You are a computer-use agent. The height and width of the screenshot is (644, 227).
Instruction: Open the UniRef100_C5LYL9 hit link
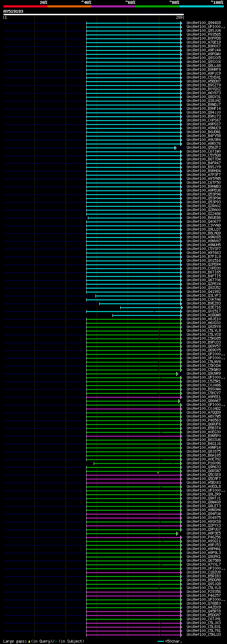[x=204, y=331]
